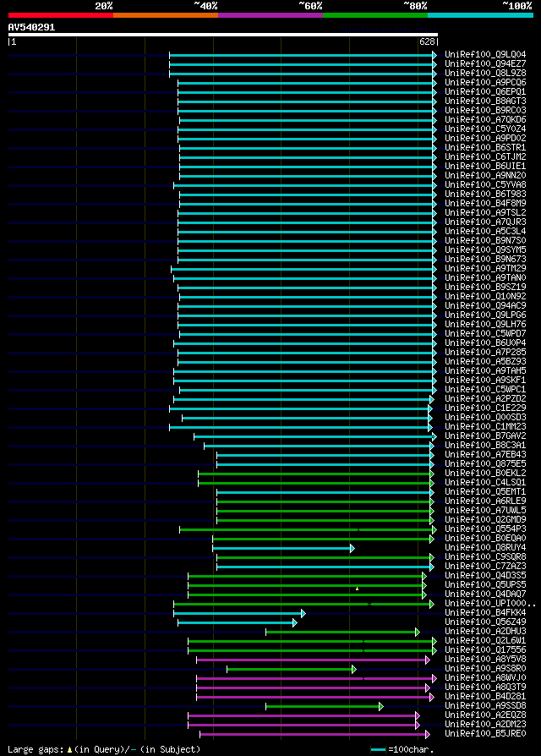Select the UniRef100_Q94AC9 label
The height and width of the screenshot is (756, 541).
point(485,305)
